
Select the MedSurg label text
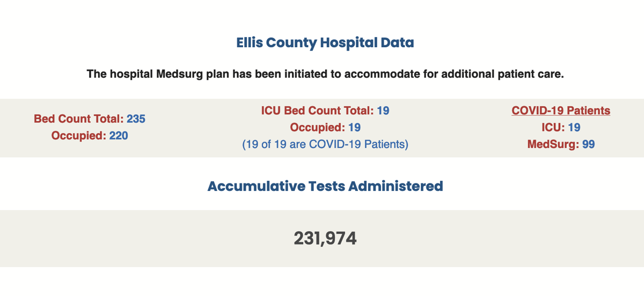pos(553,144)
